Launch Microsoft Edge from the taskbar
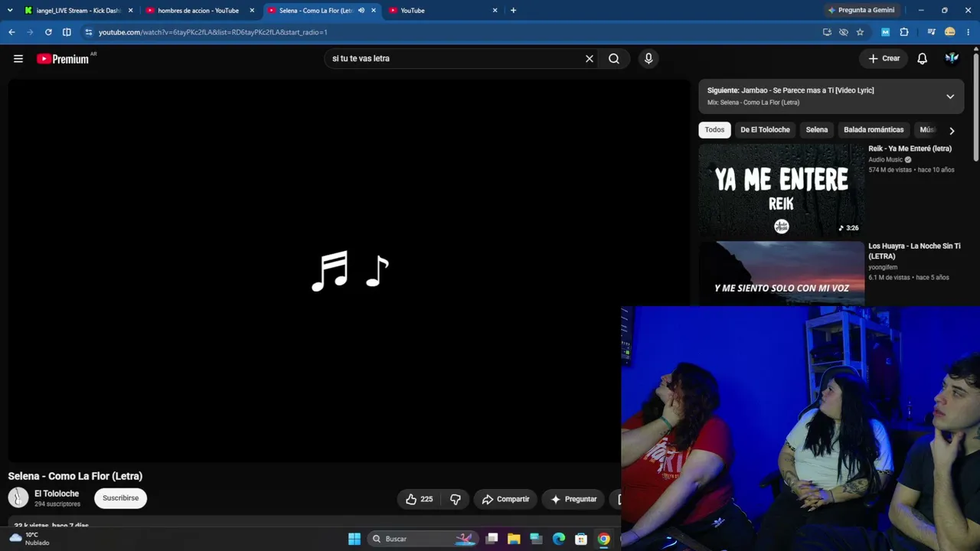 click(x=559, y=539)
